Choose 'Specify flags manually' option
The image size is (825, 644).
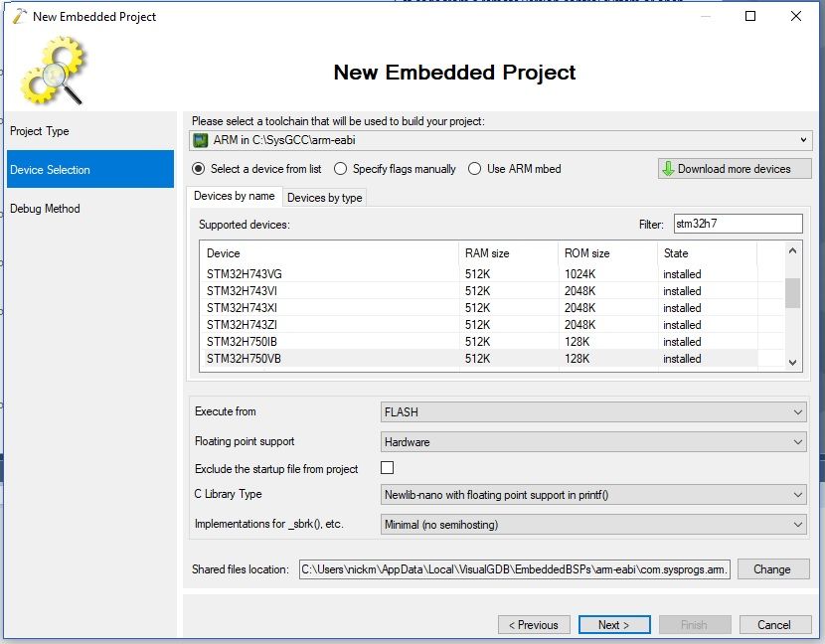click(x=340, y=169)
